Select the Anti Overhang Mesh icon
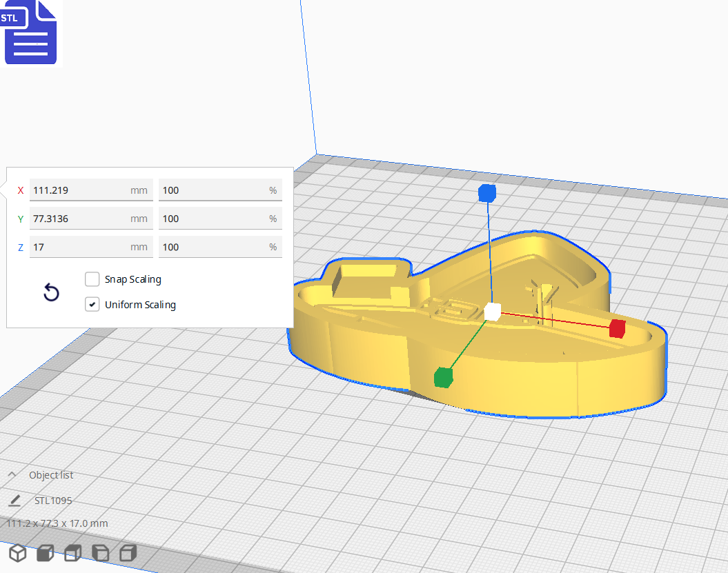Screen dimensions: 728x573 (127, 553)
